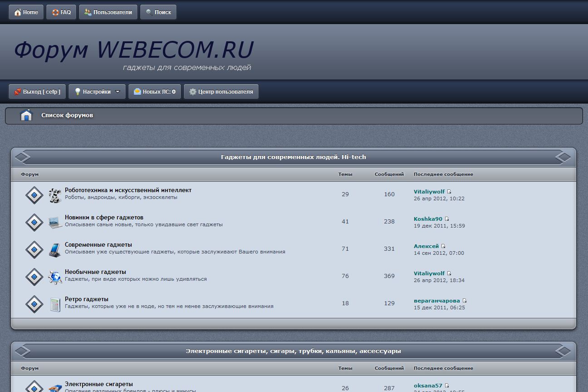Image resolution: width=588 pixels, height=392 pixels.
Task: Click the home icon beside Список форумов
Action: pyautogui.click(x=26, y=115)
